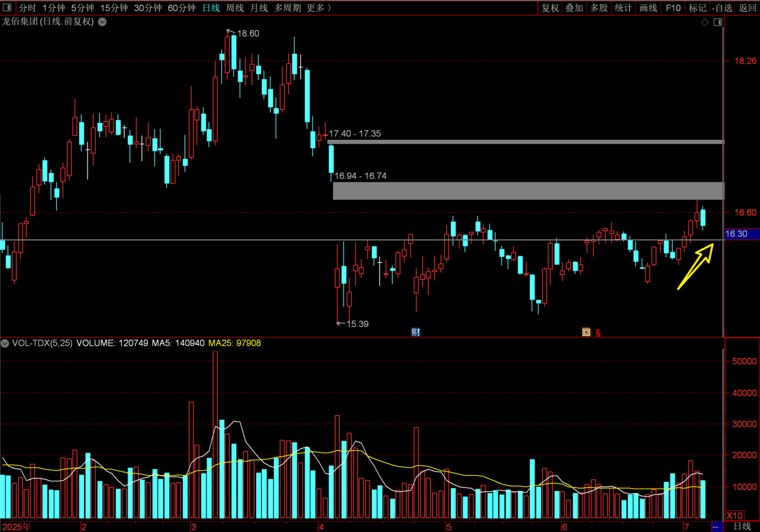Select the 日线 daily period
This screenshot has height=532, width=760.
tap(211, 8)
